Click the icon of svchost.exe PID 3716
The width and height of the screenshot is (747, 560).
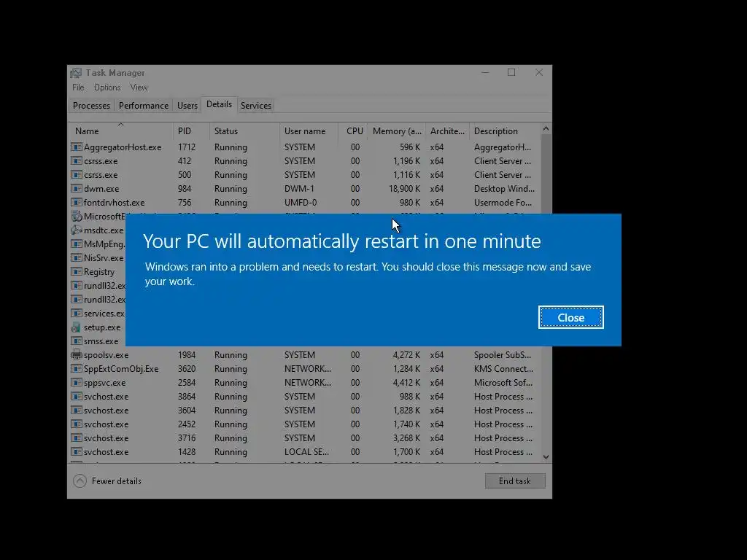click(76, 437)
